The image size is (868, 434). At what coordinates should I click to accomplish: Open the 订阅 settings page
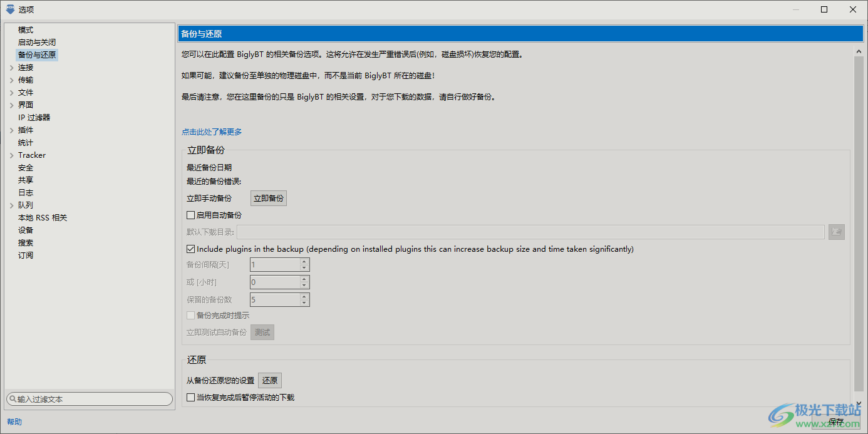click(x=26, y=256)
